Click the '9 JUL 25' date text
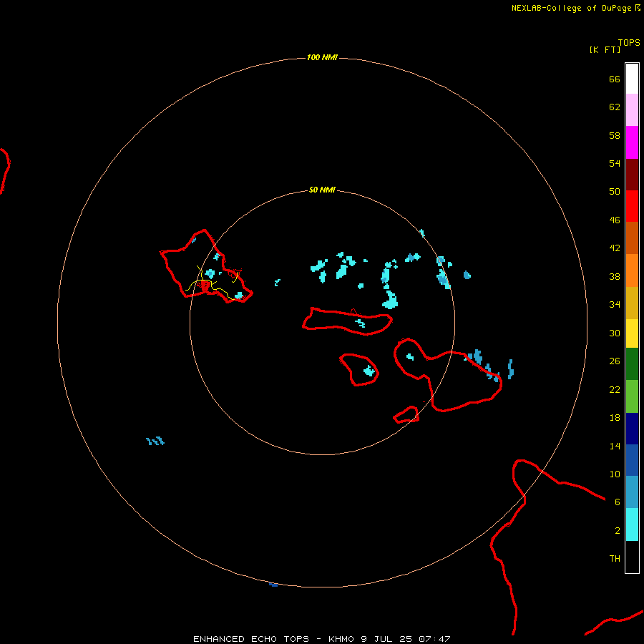The height and width of the screenshot is (644, 644). tap(386, 639)
